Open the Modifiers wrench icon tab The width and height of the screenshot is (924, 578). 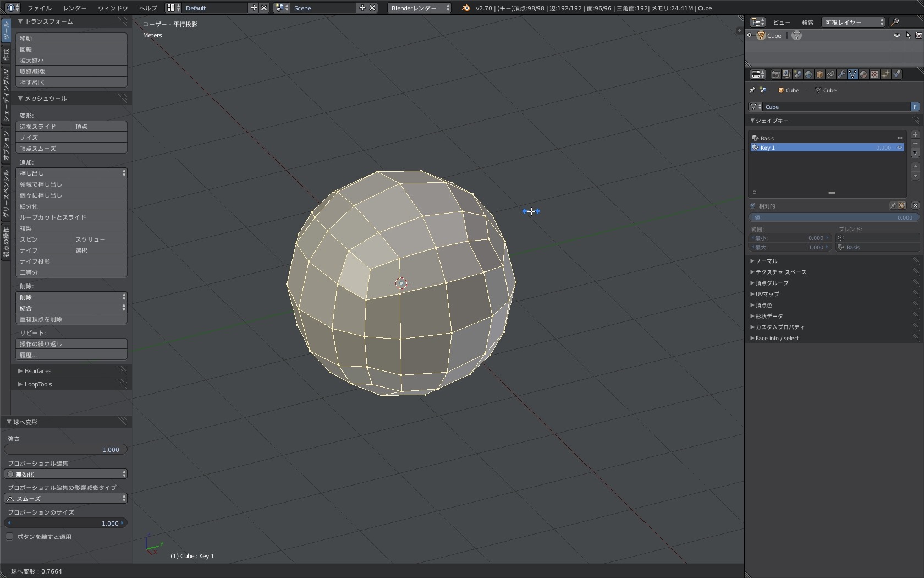point(842,74)
